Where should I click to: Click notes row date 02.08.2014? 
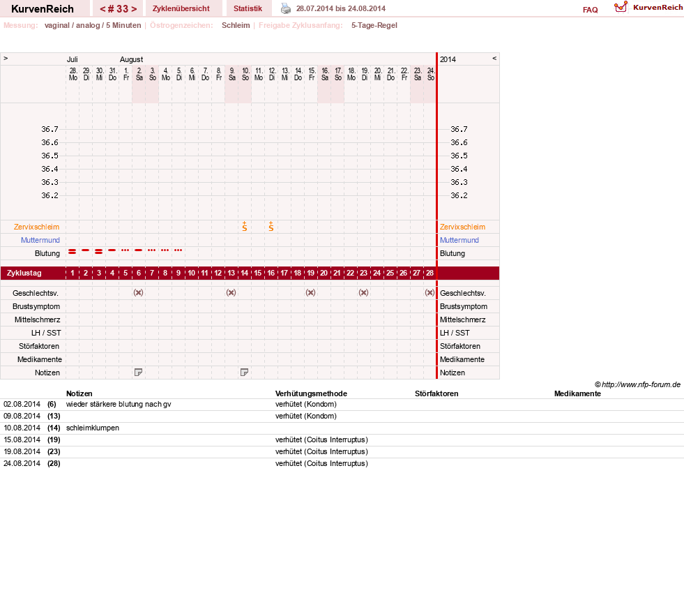point(22,404)
